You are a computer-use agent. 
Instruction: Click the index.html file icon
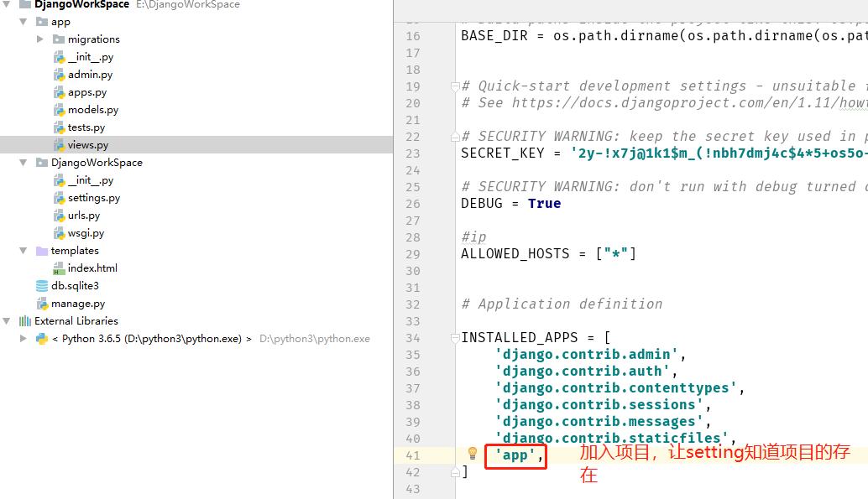pos(59,268)
